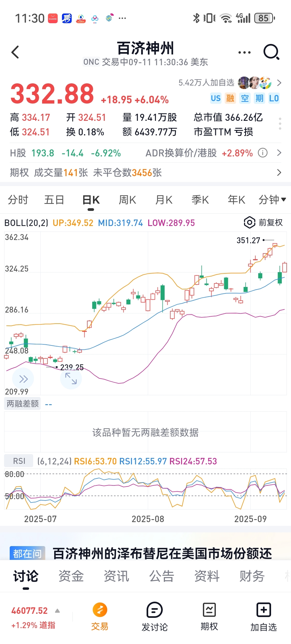Expand the 5.42万人加自选 chevron
This screenshot has width=291, height=644.
279,83
